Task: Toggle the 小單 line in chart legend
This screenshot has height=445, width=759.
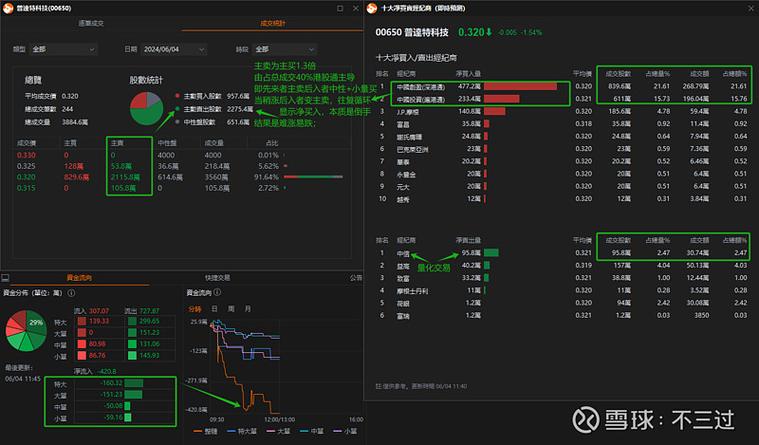Action: (x=345, y=431)
